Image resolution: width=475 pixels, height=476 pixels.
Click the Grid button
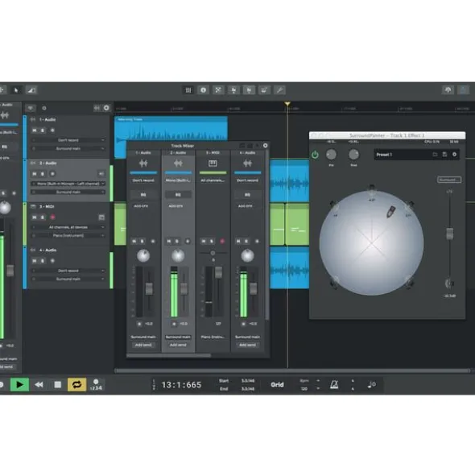pyautogui.click(x=277, y=385)
